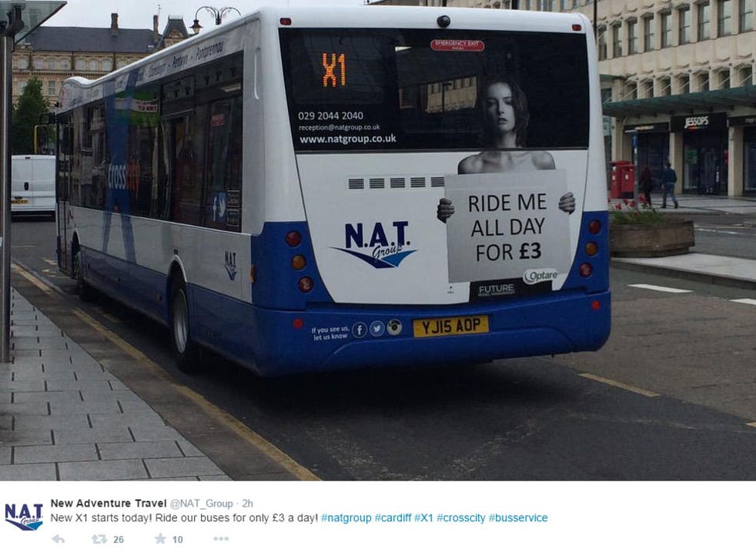Viewport: 756px width, 559px height.
Task: Favorite the tweet with the star icon
Action: [x=160, y=538]
